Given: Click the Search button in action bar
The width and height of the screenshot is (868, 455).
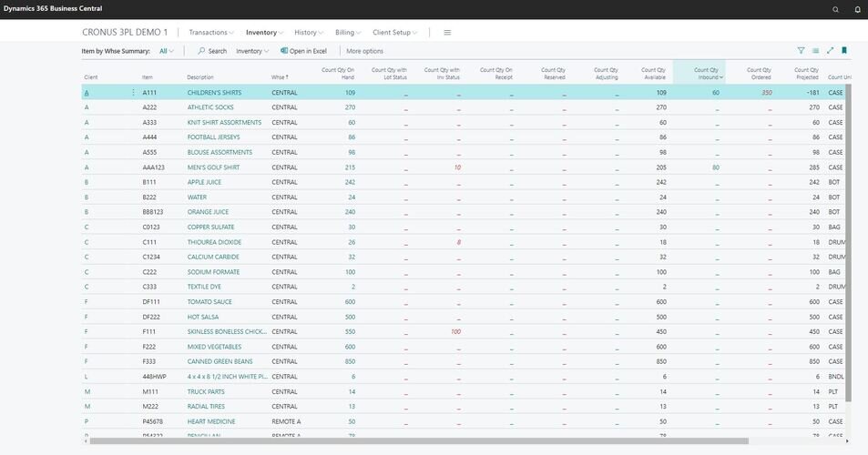Looking at the screenshot, I should [212, 51].
